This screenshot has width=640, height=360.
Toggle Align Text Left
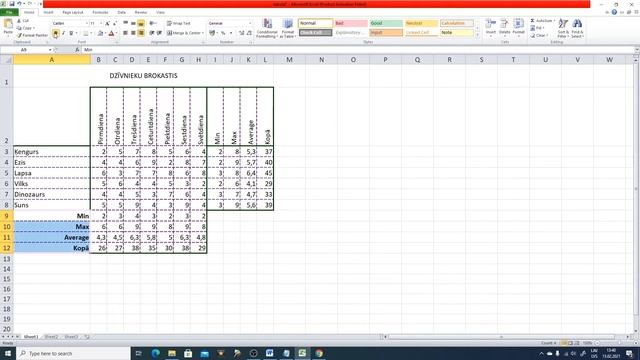(x=126, y=33)
